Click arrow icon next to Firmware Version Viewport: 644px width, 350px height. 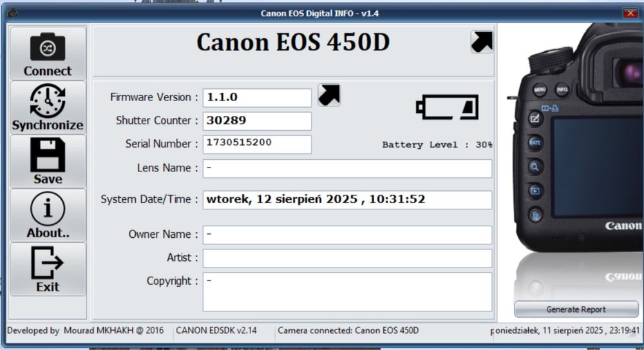point(329,95)
